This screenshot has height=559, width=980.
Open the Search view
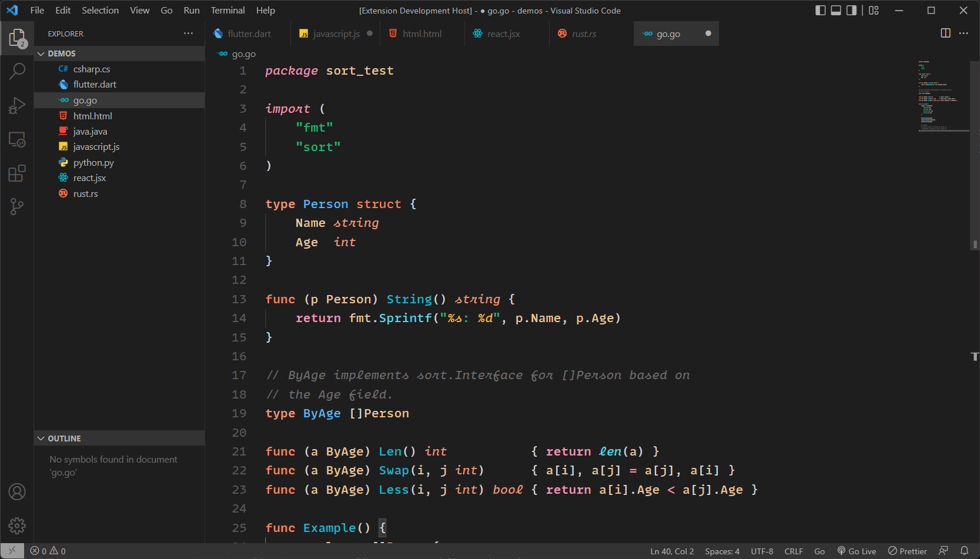coord(17,72)
